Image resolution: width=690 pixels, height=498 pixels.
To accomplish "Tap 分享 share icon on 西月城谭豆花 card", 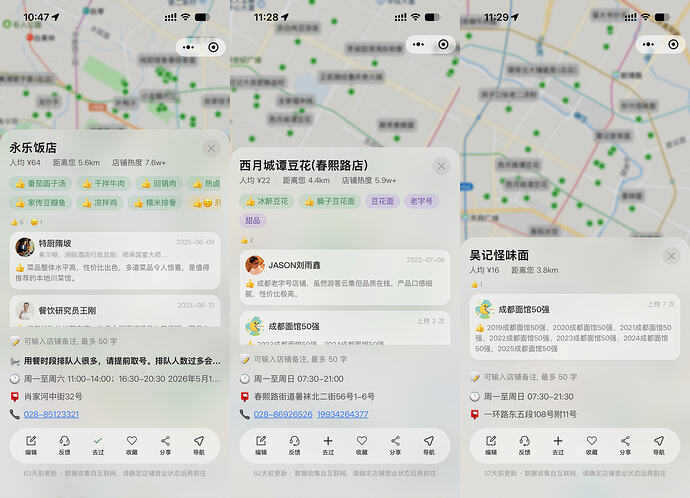I will pyautogui.click(x=395, y=445).
